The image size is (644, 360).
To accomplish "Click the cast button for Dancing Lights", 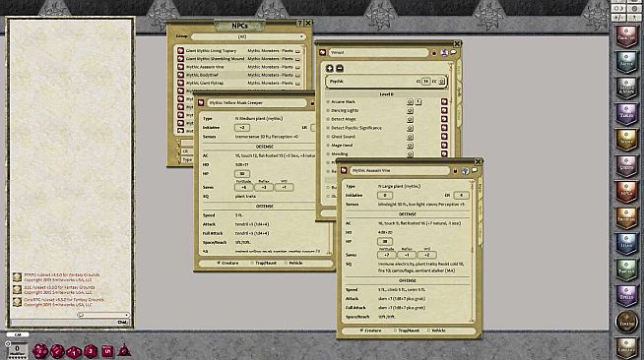I will [x=410, y=111].
